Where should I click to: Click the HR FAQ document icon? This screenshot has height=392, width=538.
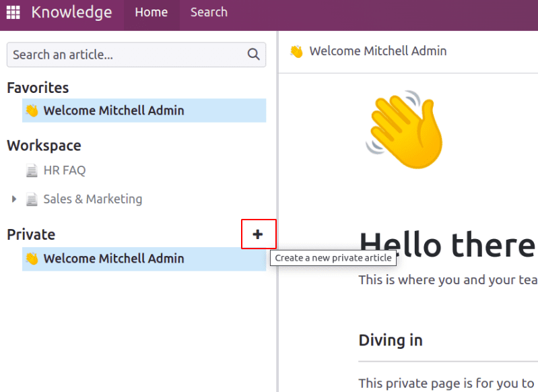[x=32, y=170]
